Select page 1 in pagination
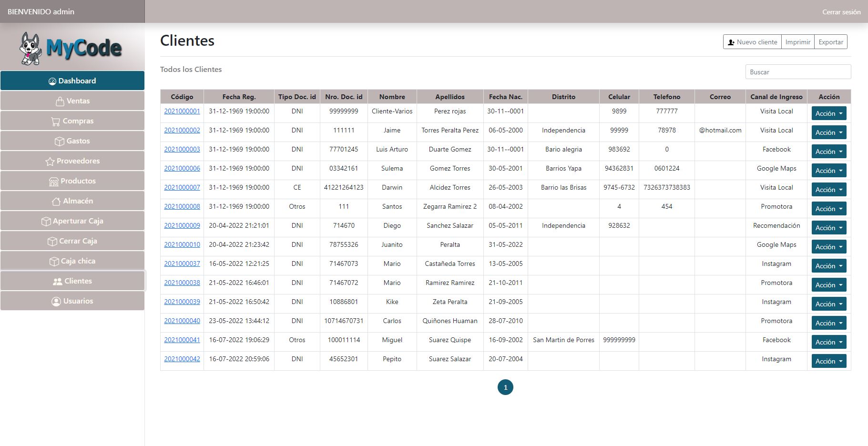Screen dimensions: 868x446 (x=505, y=387)
